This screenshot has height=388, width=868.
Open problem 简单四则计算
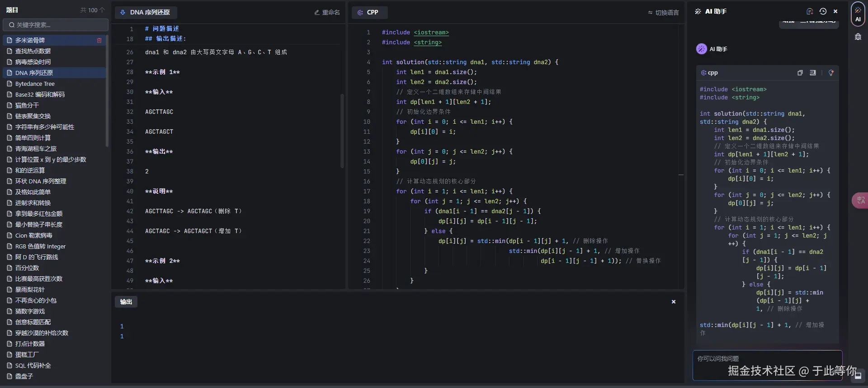54,138
